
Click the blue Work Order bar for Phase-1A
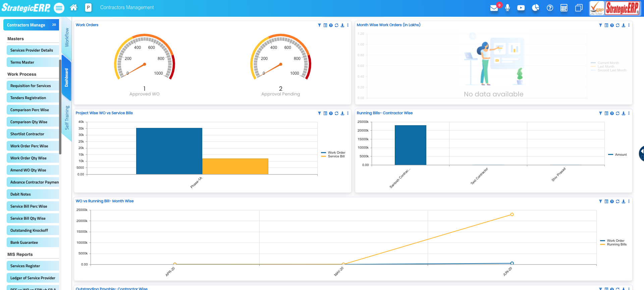[x=169, y=151]
